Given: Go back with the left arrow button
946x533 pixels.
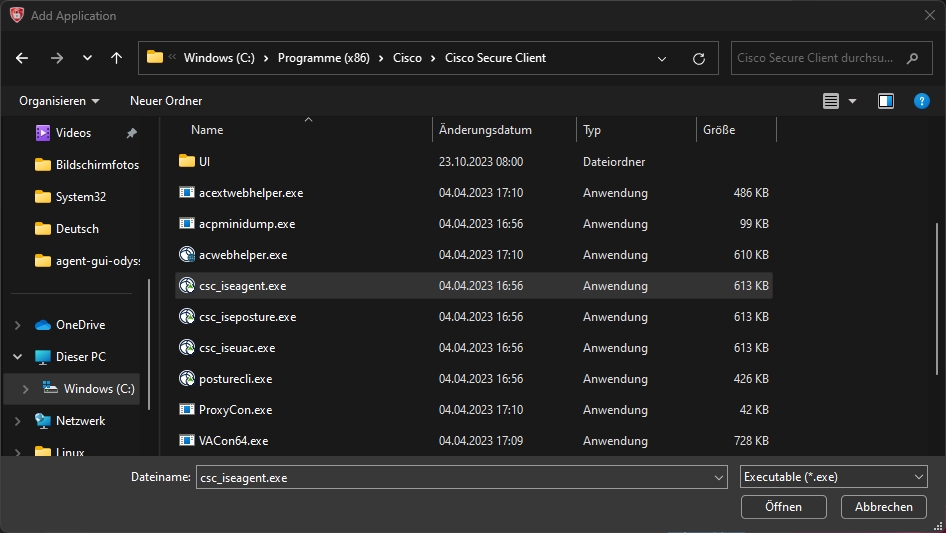Looking at the screenshot, I should 22,58.
